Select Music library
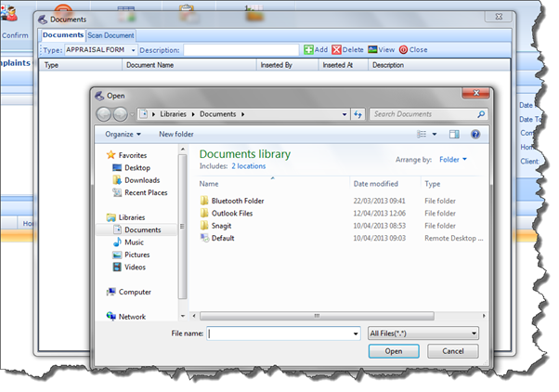Image resolution: width=559 pixels, height=392 pixels. 128,242
